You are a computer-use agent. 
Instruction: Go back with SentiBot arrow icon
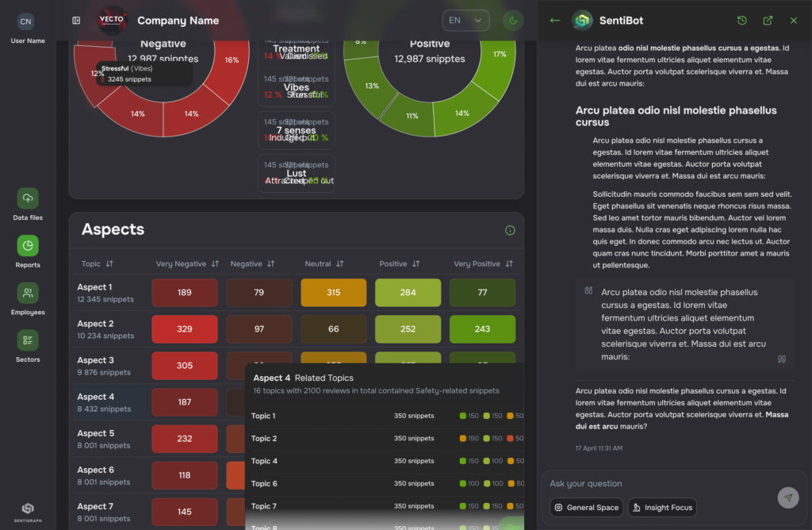coord(555,21)
